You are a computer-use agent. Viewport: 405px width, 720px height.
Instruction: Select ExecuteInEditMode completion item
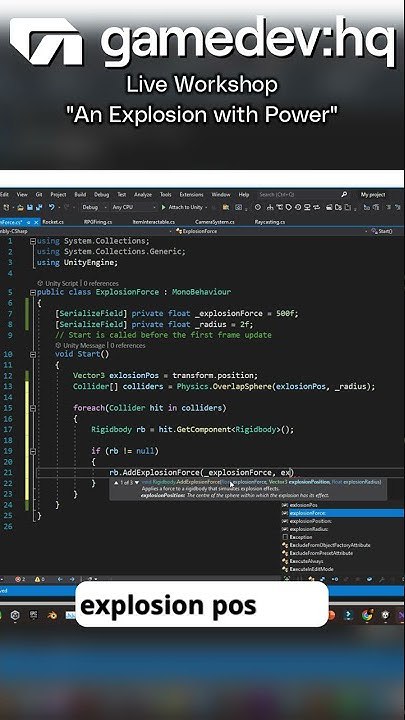343,569
